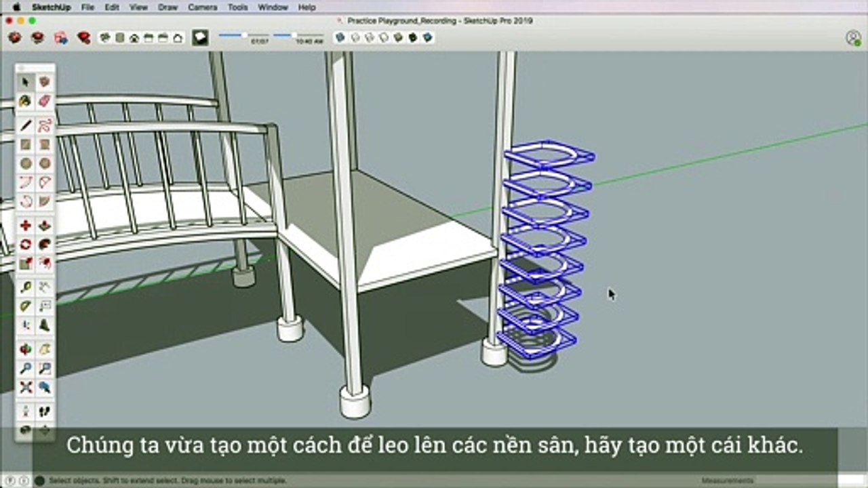The height and width of the screenshot is (488, 868).
Task: Pick the Pie arc tool
Action: pyautogui.click(x=45, y=201)
